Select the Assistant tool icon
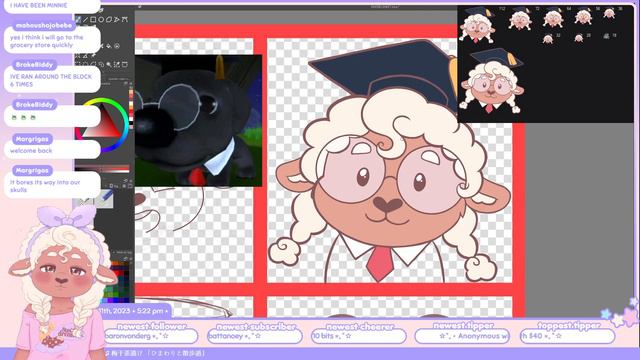This screenshot has height=360, width=640. pyautogui.click(x=78, y=56)
